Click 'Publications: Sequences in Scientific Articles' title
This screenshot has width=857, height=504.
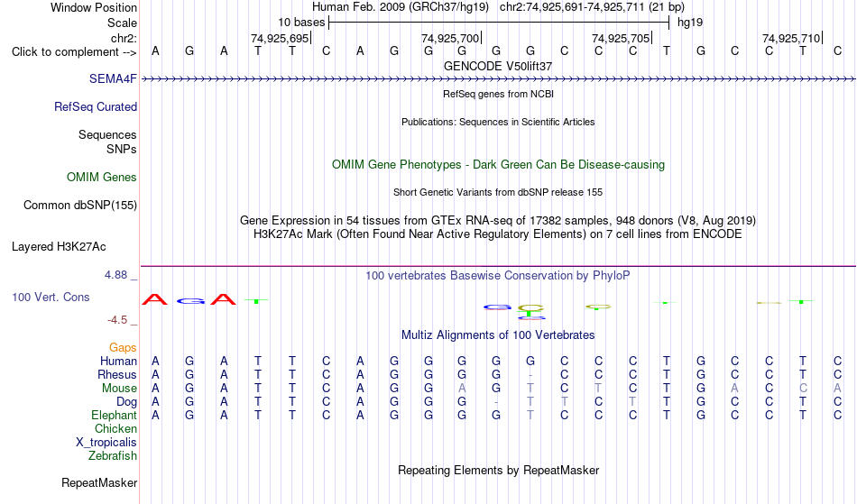click(x=498, y=122)
